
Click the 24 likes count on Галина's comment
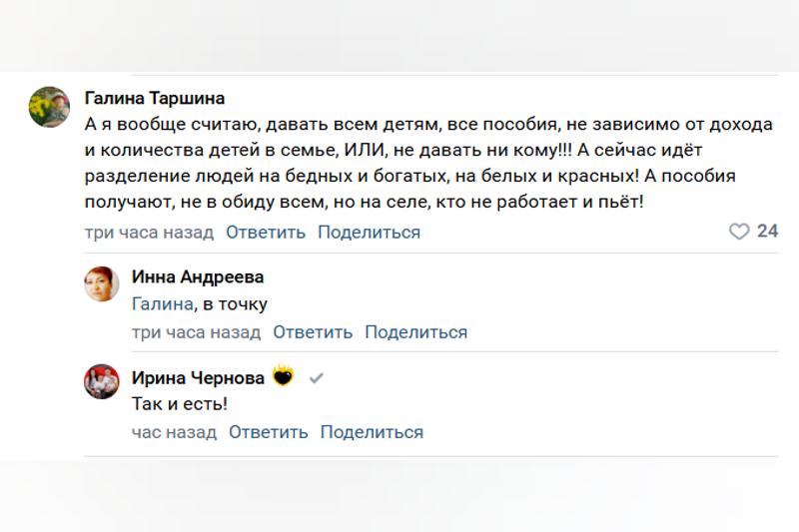click(767, 232)
